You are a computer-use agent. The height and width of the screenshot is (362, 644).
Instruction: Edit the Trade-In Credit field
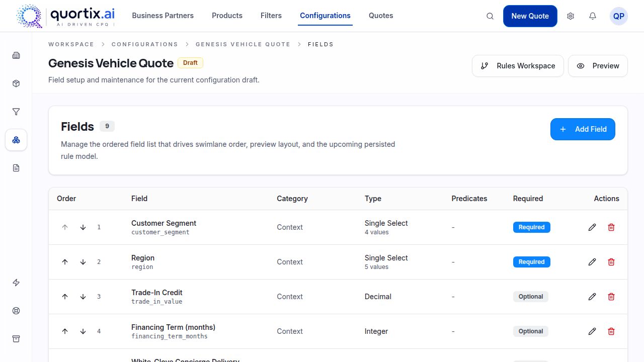[592, 297]
